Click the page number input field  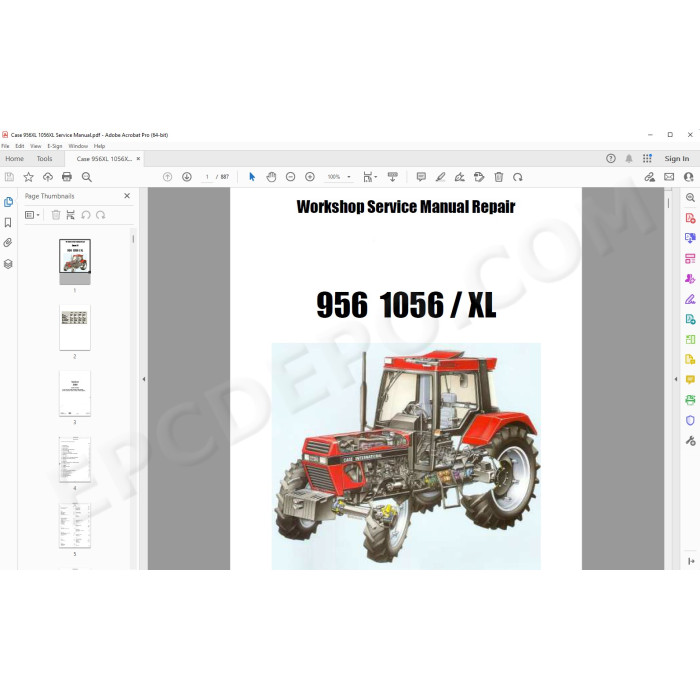pos(207,177)
